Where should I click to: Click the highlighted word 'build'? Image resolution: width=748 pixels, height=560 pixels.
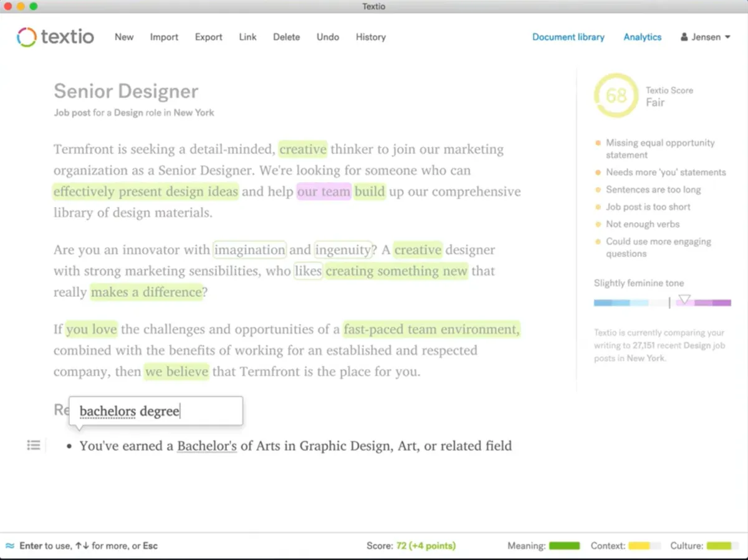point(370,191)
